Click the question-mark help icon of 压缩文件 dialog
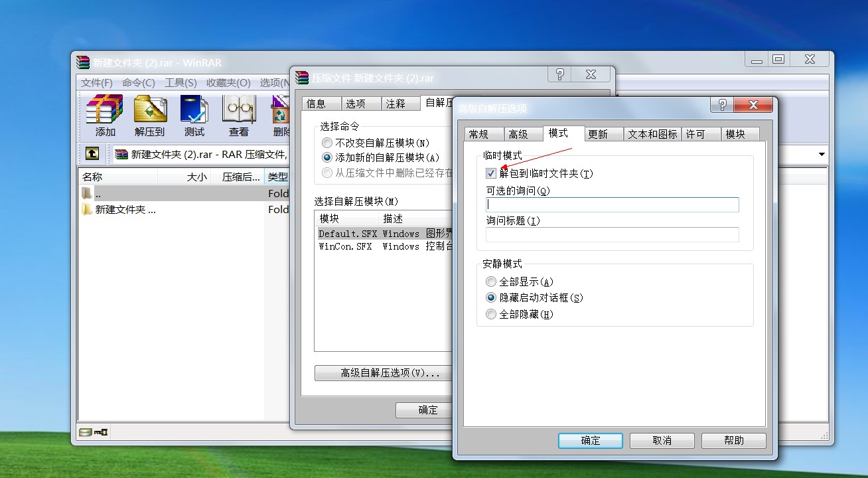 [560, 74]
